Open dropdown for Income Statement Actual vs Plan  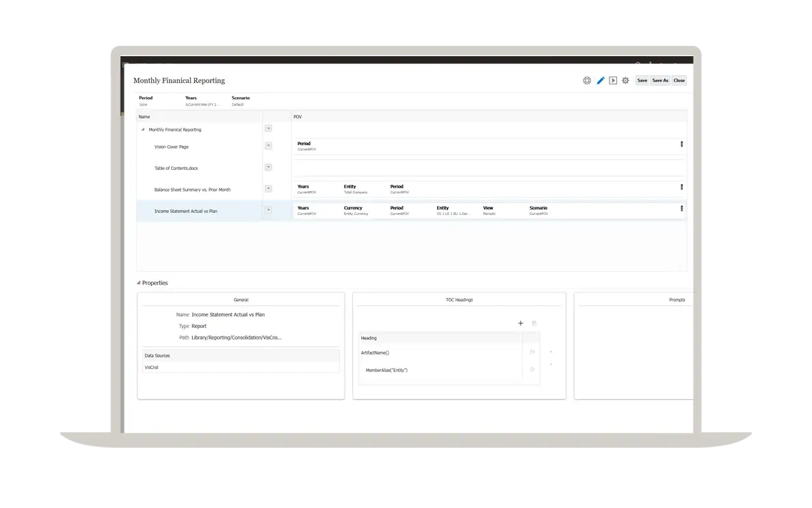coord(268,210)
